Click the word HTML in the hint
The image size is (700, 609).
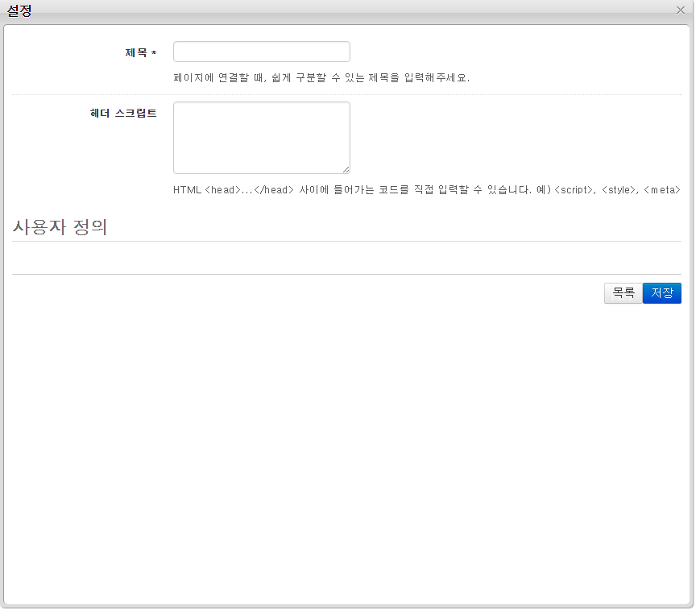coord(187,190)
